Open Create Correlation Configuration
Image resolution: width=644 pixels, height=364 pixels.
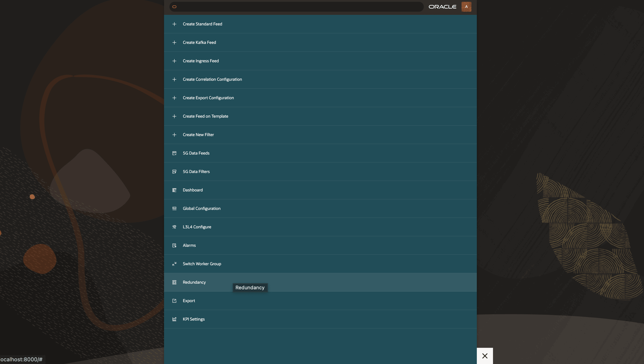212,79
